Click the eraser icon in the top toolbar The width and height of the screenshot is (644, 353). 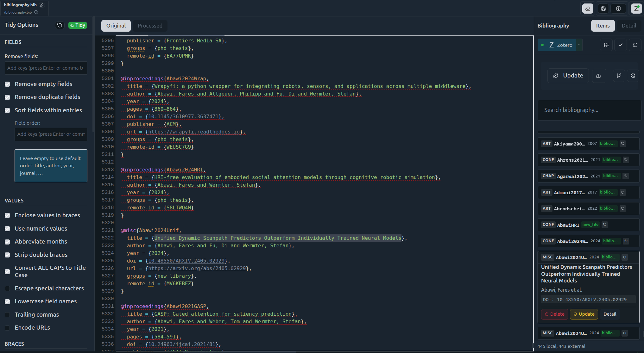pos(588,9)
